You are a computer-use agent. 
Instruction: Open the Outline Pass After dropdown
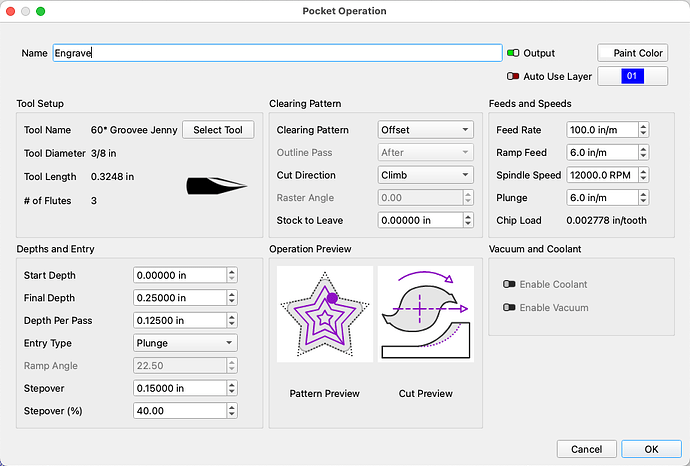(x=425, y=153)
